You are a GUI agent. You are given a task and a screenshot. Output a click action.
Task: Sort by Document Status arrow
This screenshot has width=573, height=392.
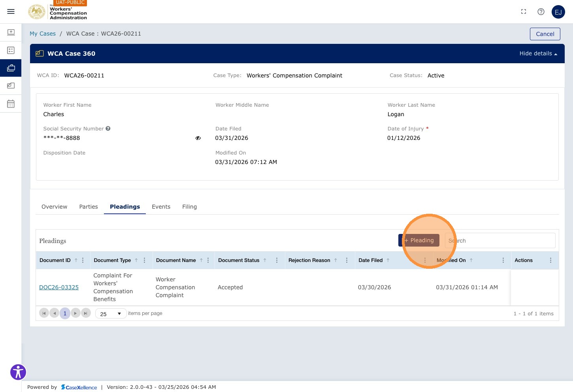coord(265,260)
